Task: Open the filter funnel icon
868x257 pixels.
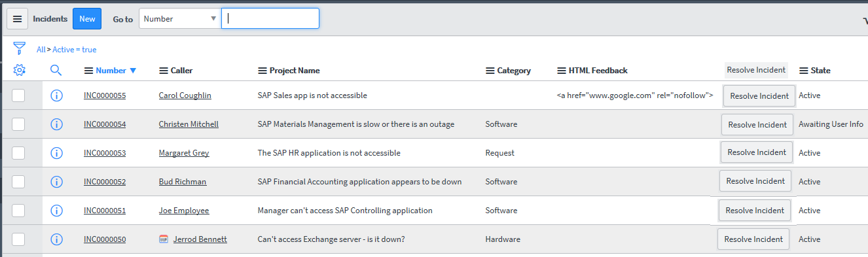Action: [x=19, y=48]
